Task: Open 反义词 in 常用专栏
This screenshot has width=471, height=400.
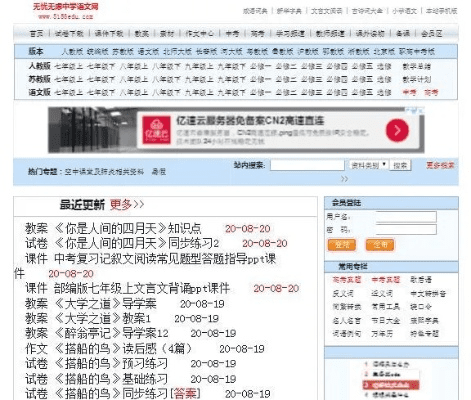Action: point(343,294)
